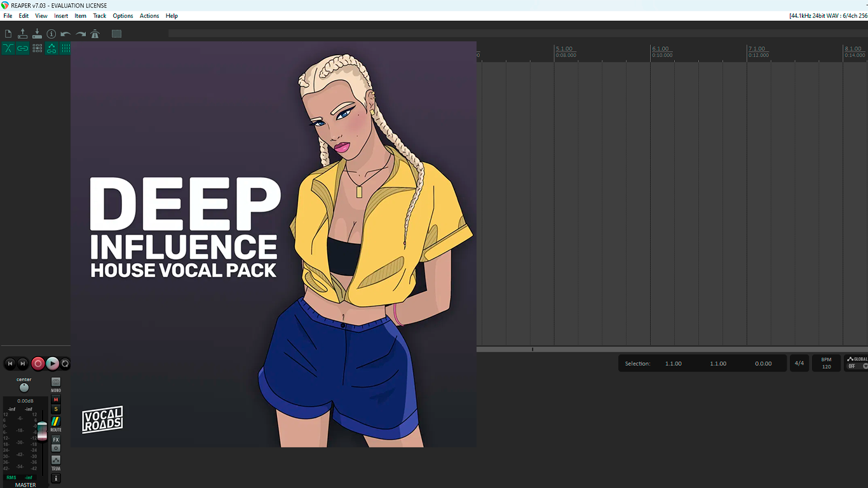The image size is (868, 488).
Task: Click the arrange view horizontal scrollbar
Action: [672, 349]
